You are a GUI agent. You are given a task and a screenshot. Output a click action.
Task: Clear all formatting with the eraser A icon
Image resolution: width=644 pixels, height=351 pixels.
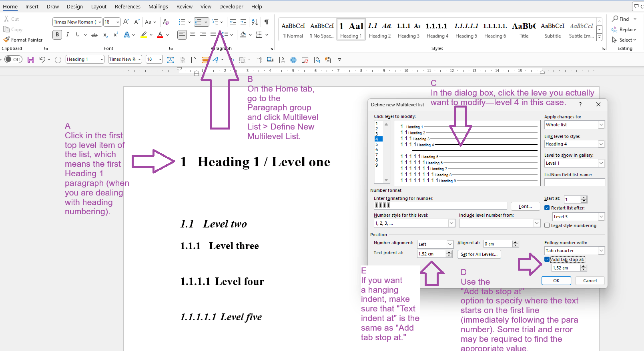tap(166, 22)
